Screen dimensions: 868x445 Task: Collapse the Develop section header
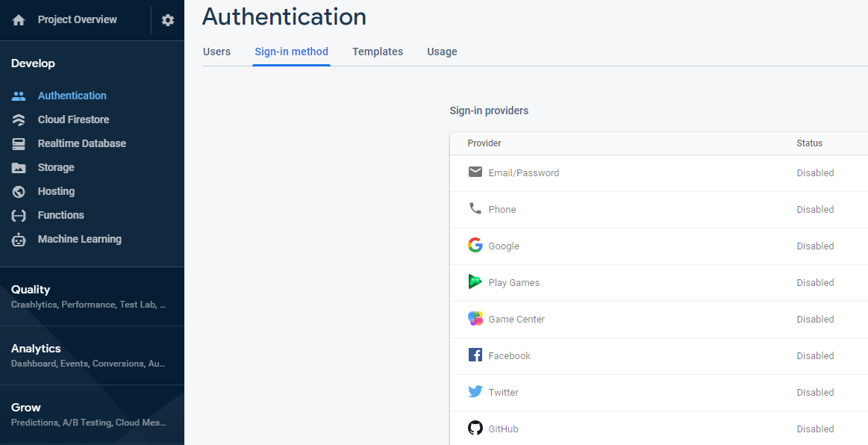click(33, 63)
